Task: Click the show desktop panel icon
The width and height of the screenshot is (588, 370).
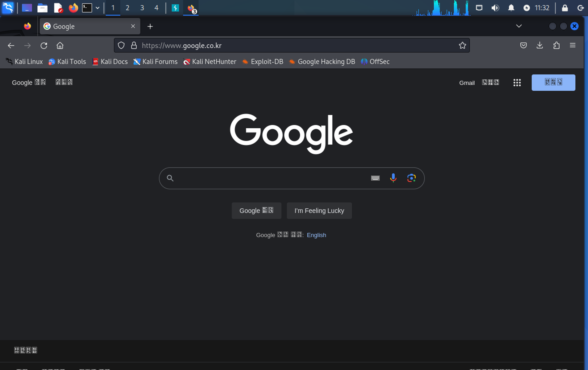Action: coord(27,8)
